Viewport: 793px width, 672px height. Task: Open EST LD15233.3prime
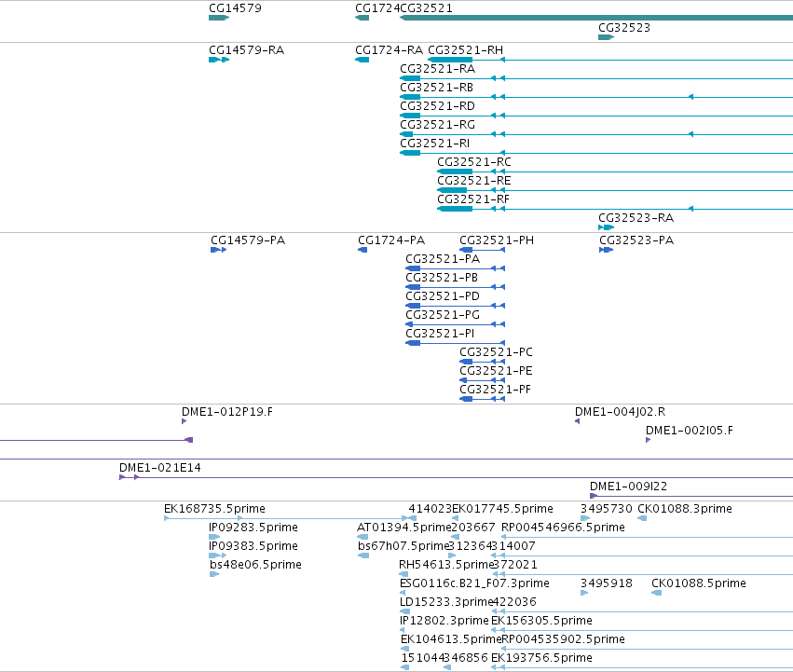[x=446, y=603]
